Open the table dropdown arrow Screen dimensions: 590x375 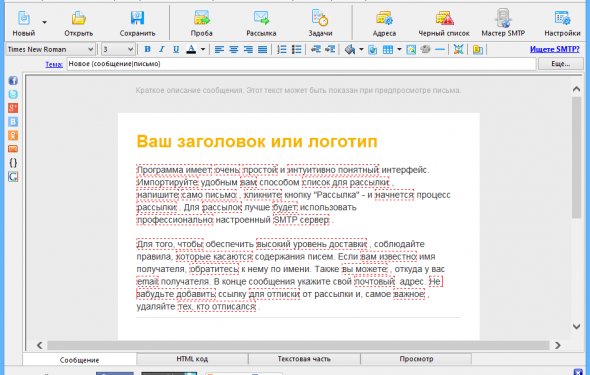click(x=399, y=49)
